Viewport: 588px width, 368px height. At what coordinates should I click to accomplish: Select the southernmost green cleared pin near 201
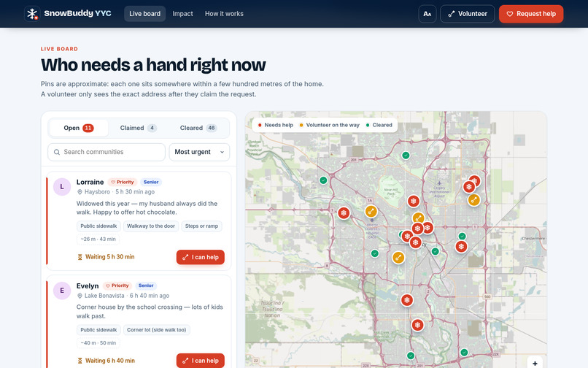(x=411, y=356)
